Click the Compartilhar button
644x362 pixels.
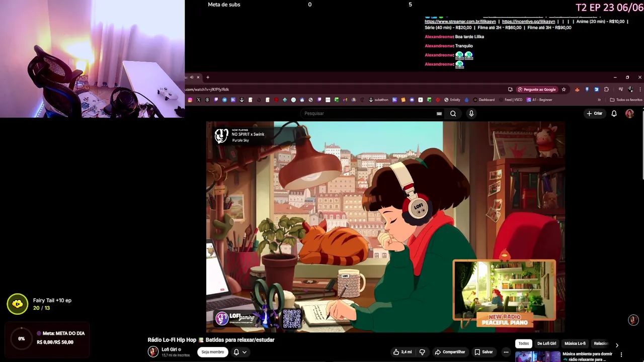pyautogui.click(x=450, y=352)
